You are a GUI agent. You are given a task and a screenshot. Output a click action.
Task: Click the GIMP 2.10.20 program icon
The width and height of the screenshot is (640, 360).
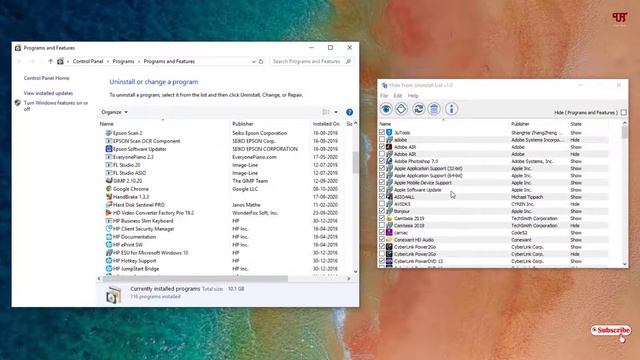pyautogui.click(x=109, y=181)
